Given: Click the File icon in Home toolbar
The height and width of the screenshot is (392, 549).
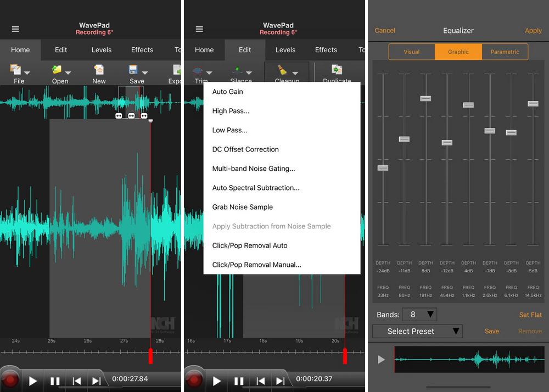Looking at the screenshot, I should (15, 70).
